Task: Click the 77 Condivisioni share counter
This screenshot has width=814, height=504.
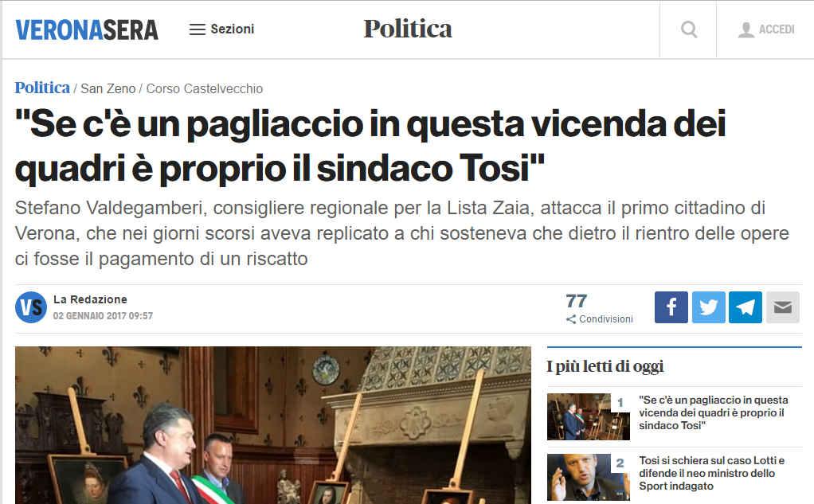Action: tap(599, 308)
